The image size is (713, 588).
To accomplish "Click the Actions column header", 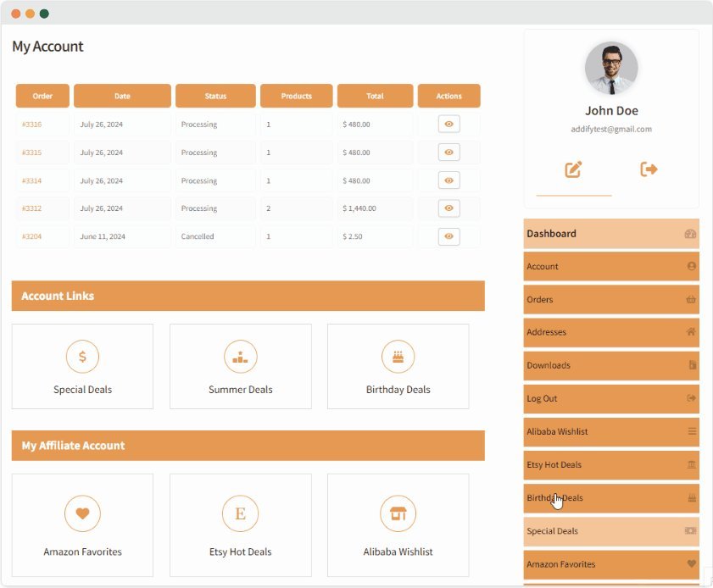I will click(448, 96).
